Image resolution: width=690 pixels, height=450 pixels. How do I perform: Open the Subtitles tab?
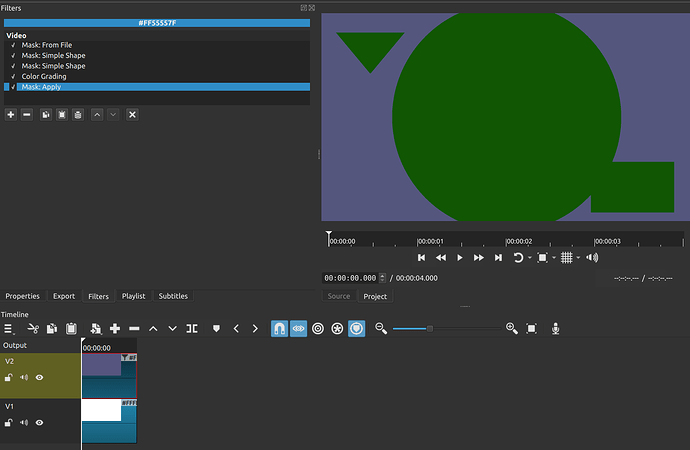tap(173, 296)
